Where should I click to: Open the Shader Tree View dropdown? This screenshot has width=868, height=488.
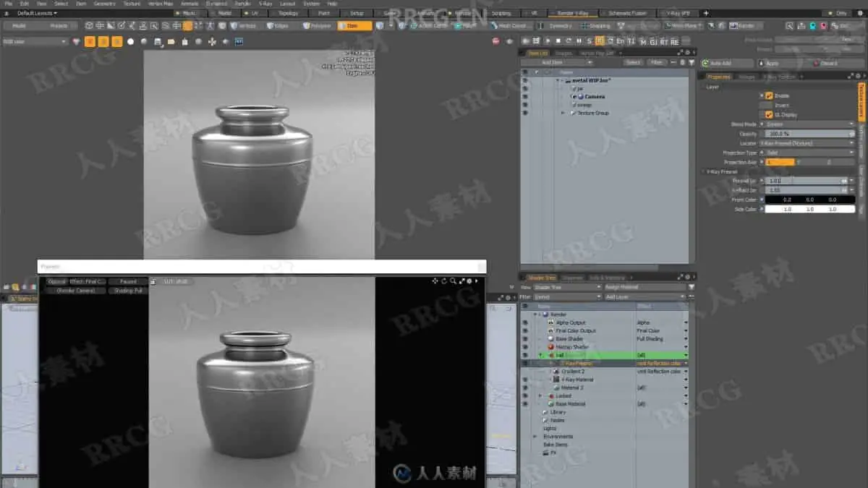[567, 287]
